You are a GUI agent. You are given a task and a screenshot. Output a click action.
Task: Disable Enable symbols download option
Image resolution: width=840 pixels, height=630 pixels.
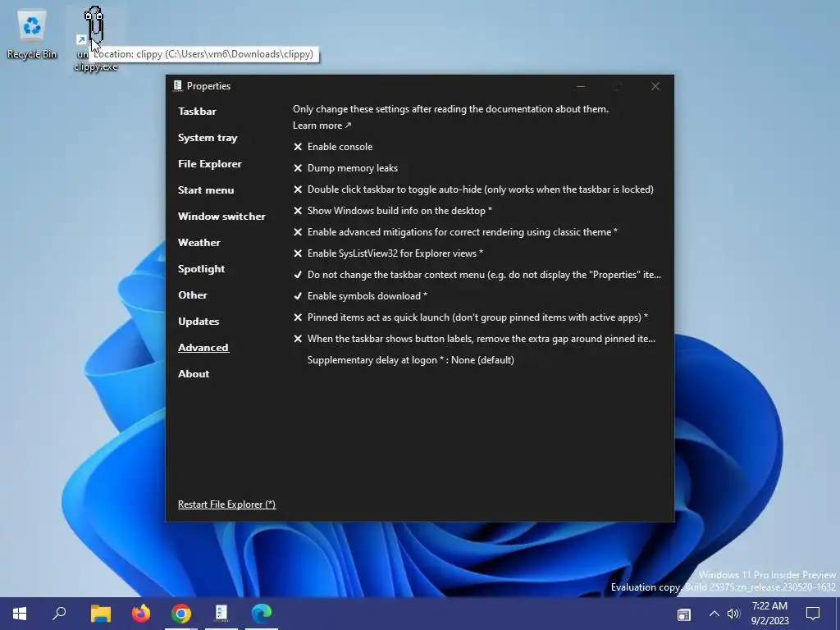[x=360, y=295]
